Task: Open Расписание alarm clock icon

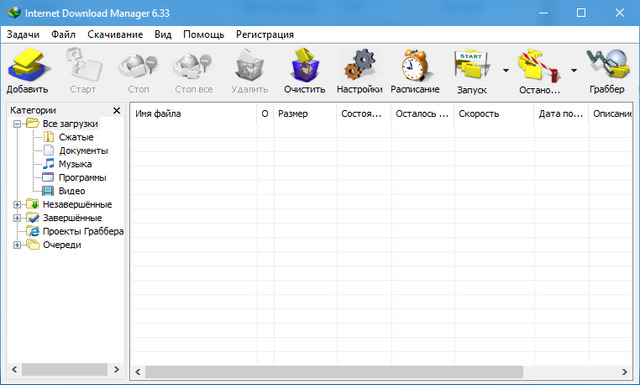Action: (x=415, y=65)
